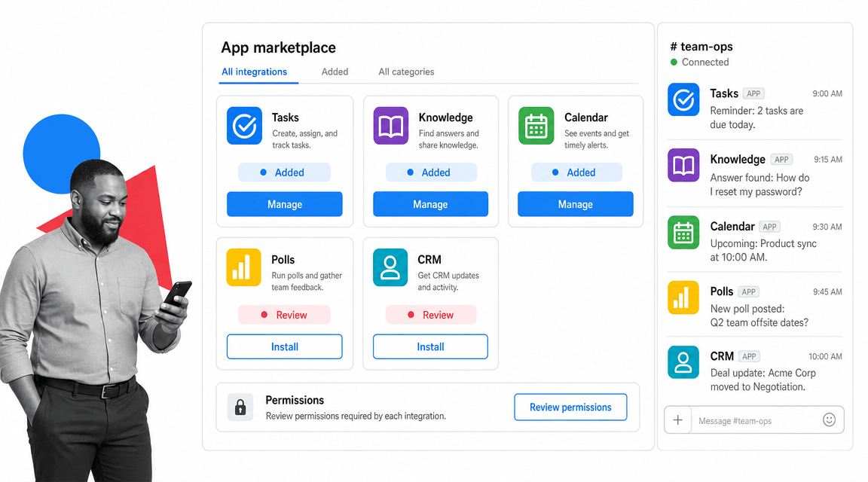Click 'Upcoming: Product sync' message text
Screen dimensions: 868x482
[763, 250]
